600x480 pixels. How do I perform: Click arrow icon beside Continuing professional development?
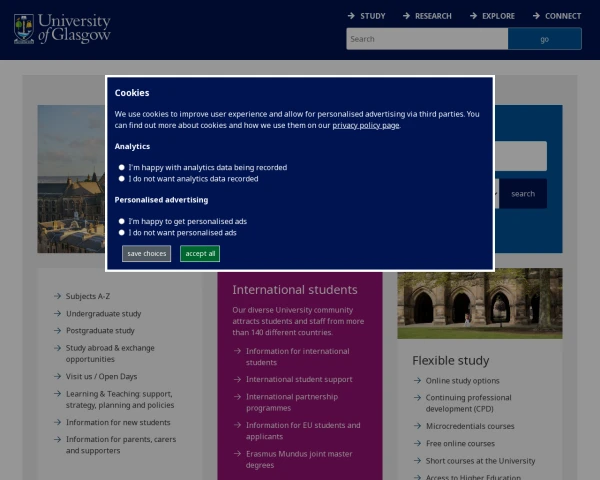[417, 398]
